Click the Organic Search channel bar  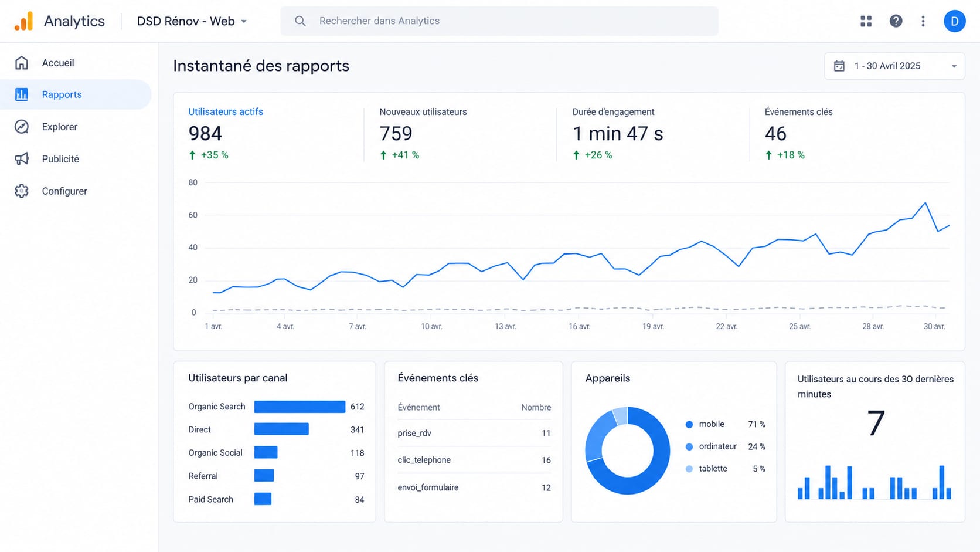(300, 407)
